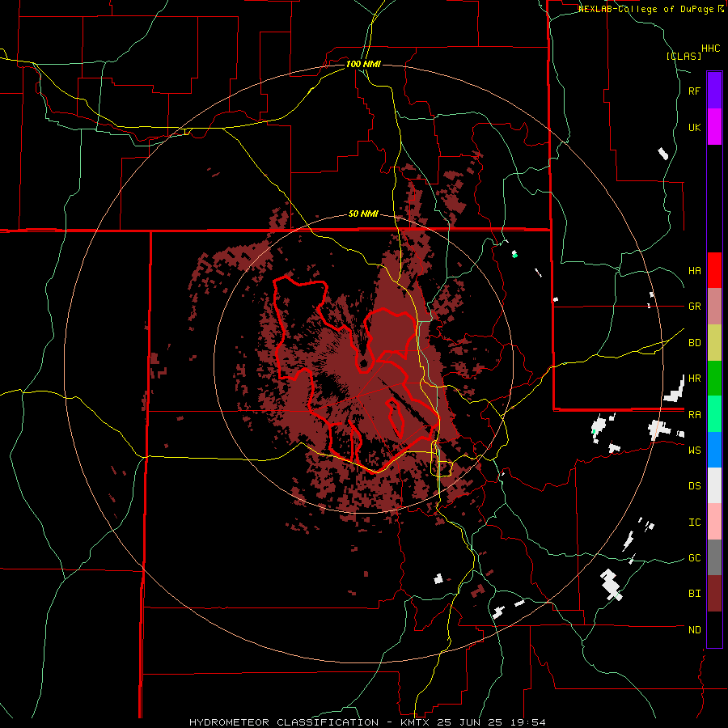Click the black ND legend color block
728x728 pixels.
point(714,629)
